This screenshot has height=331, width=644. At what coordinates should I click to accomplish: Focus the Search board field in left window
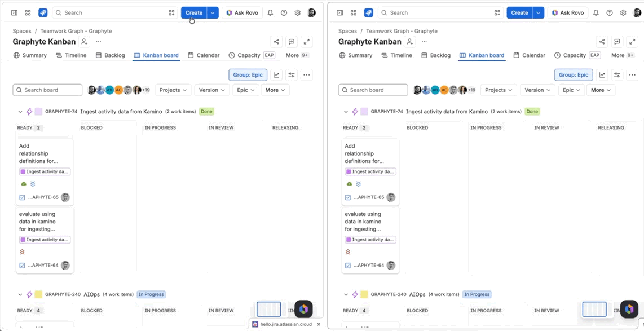(47, 90)
